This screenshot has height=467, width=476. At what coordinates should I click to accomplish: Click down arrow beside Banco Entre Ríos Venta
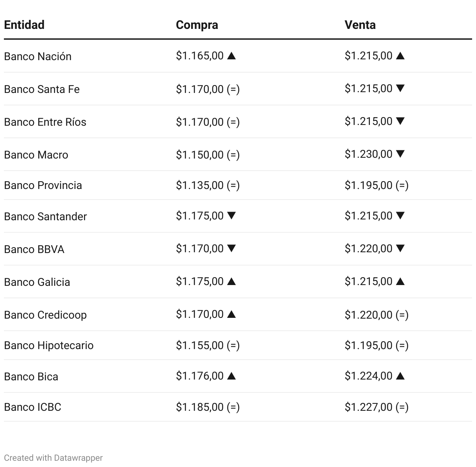point(400,121)
